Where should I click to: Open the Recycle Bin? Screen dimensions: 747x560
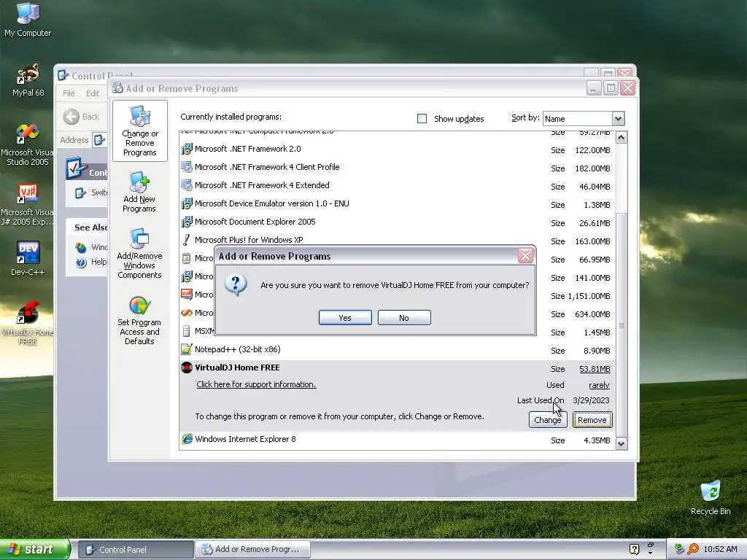(711, 498)
